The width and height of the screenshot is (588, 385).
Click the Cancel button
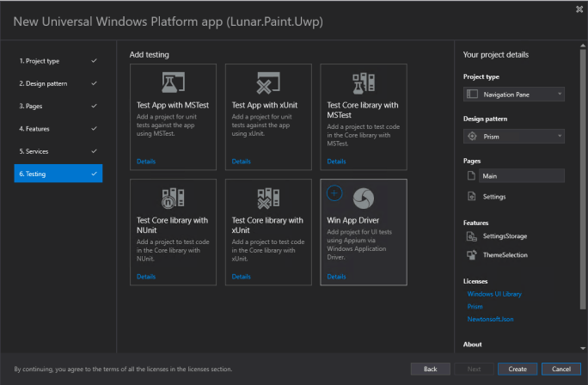[561, 369]
